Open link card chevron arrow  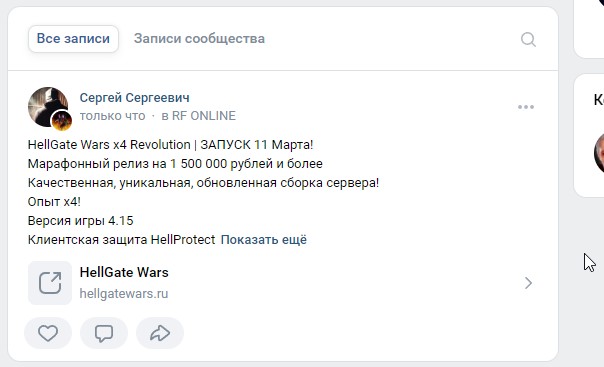[528, 283]
